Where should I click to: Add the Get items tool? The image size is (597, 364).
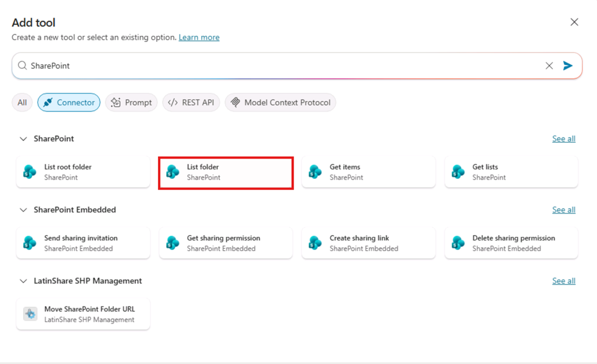click(x=369, y=172)
